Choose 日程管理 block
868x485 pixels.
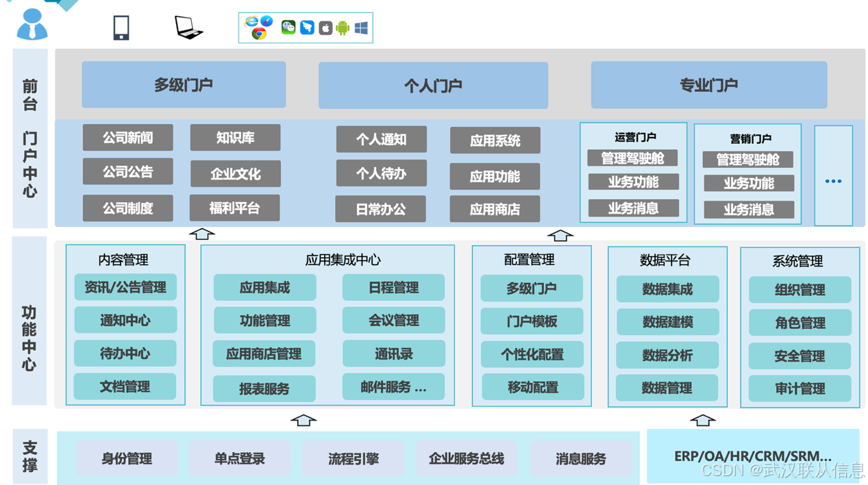(393, 288)
